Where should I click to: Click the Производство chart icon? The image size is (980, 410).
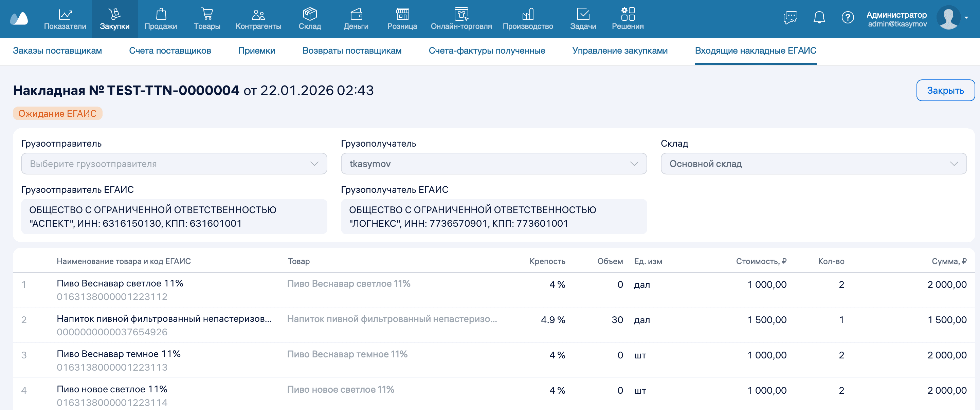(528, 15)
